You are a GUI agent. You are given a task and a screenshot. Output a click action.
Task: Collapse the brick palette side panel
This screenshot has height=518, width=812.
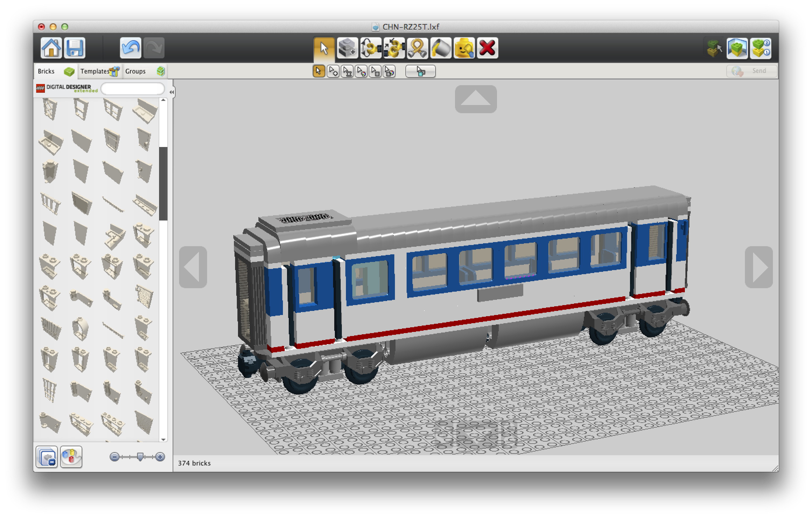click(171, 92)
